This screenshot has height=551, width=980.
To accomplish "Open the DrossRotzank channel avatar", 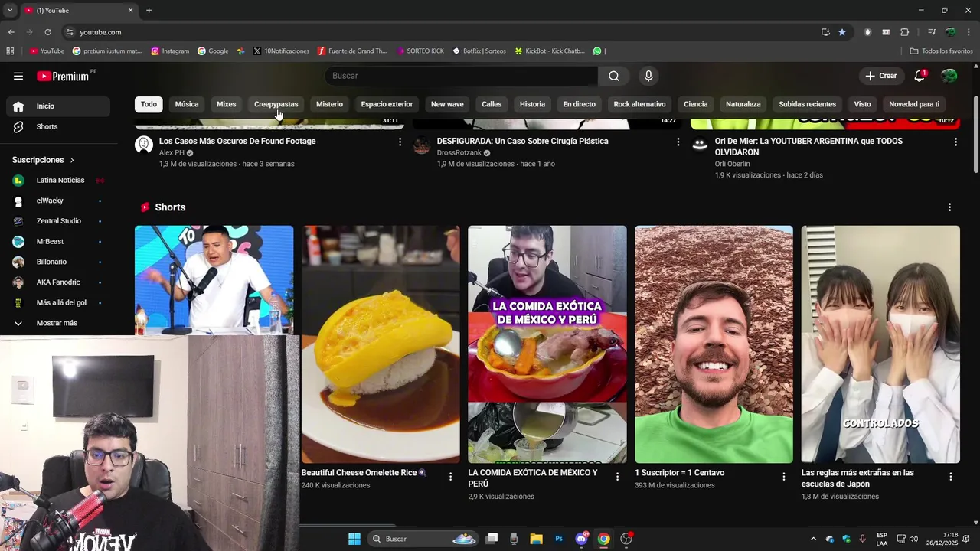I will [422, 145].
